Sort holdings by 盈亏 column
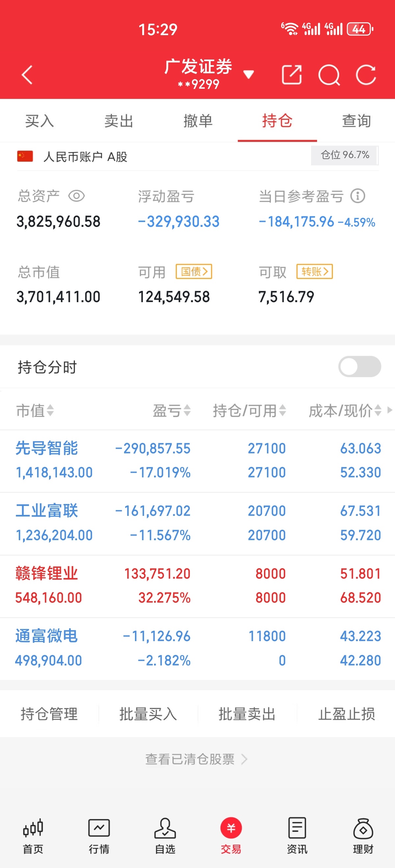395x868 pixels. (172, 410)
